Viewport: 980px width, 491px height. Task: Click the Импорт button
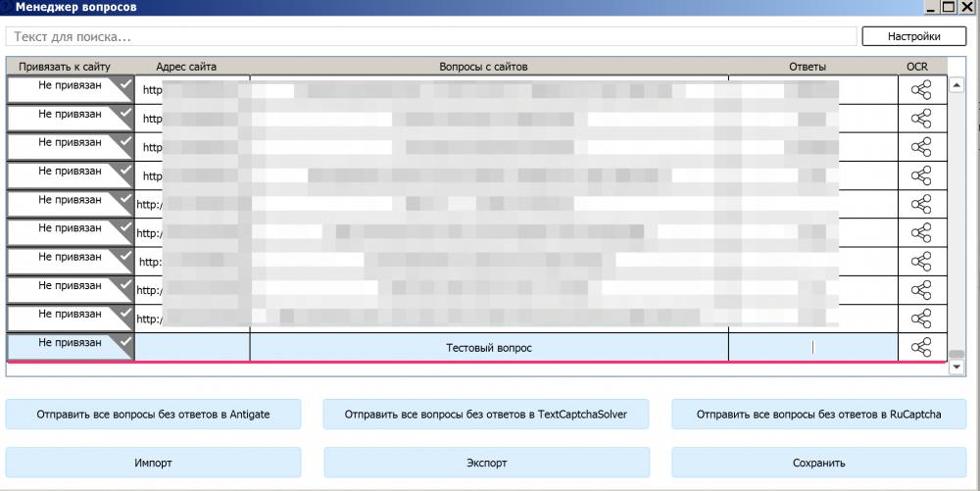(x=153, y=463)
